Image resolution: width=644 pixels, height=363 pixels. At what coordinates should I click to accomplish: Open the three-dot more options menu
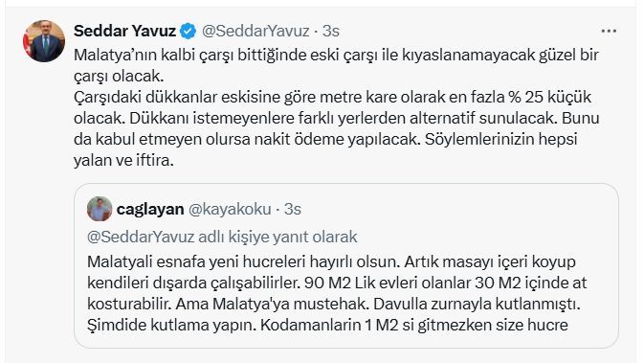[609, 32]
